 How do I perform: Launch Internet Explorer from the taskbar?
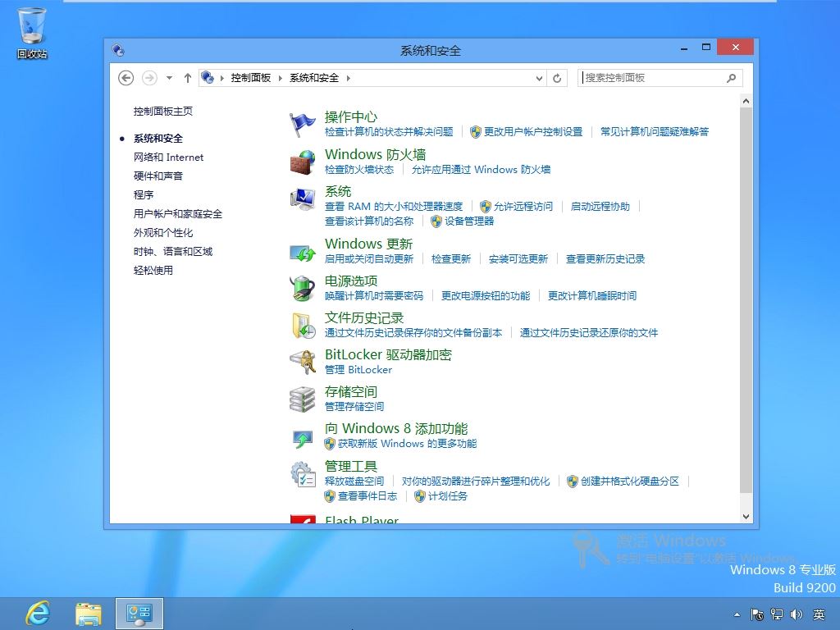pos(38,614)
